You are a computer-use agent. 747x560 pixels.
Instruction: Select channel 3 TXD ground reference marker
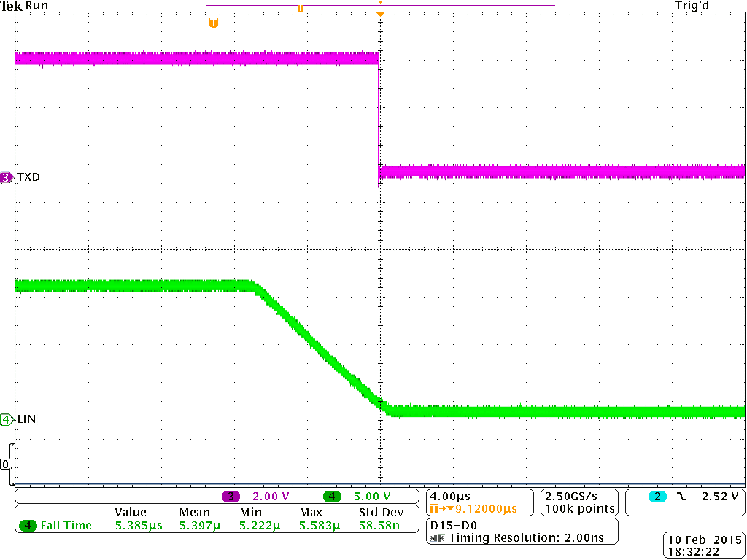[7, 177]
